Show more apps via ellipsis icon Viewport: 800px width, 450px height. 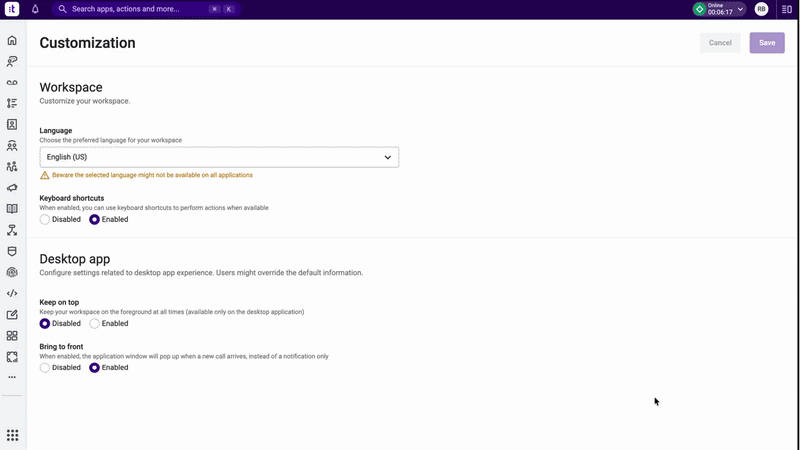tap(12, 377)
